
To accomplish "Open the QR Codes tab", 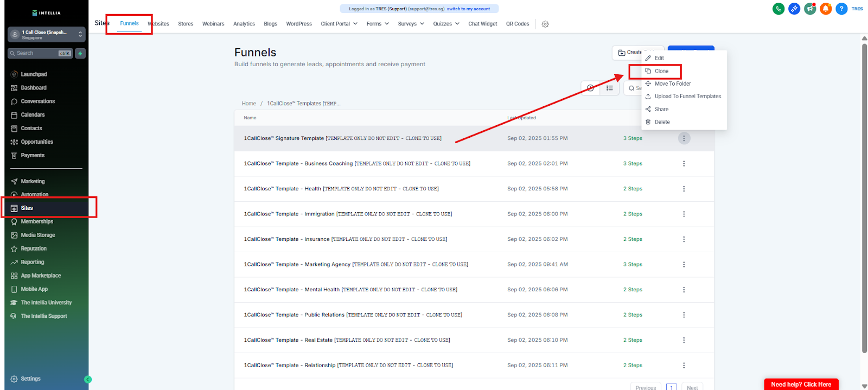I will click(518, 24).
